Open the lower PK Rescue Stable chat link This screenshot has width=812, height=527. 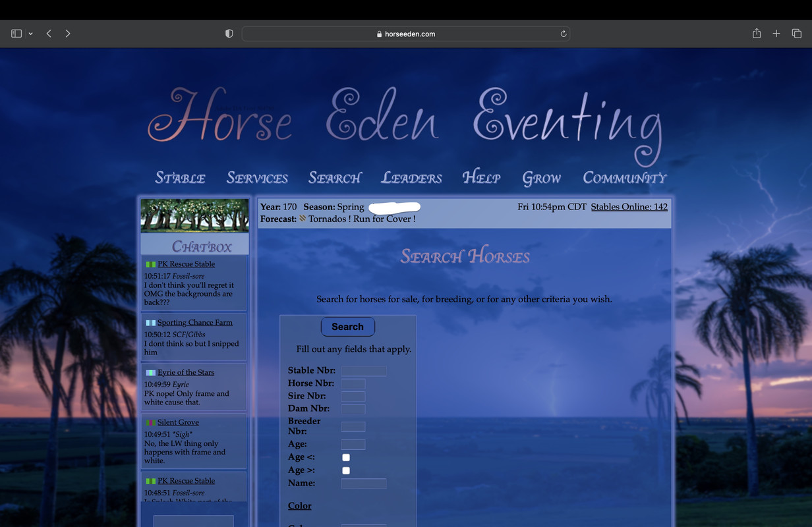186,481
